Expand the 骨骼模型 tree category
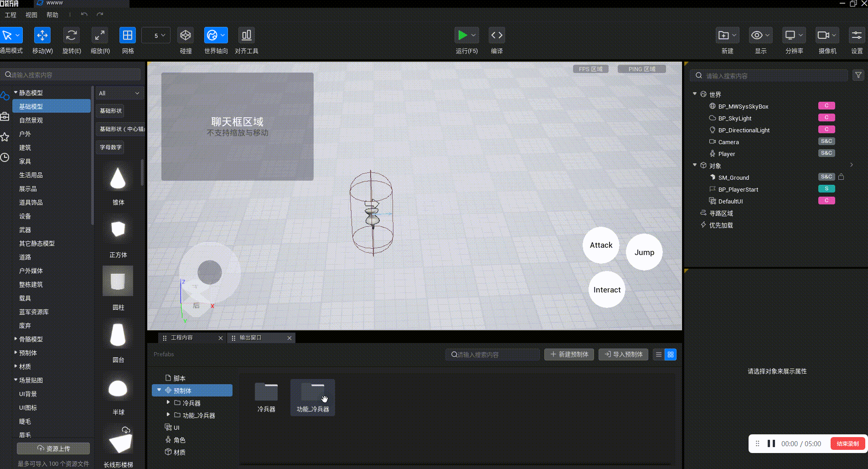Viewport: 868px width, 469px height. click(x=16, y=339)
